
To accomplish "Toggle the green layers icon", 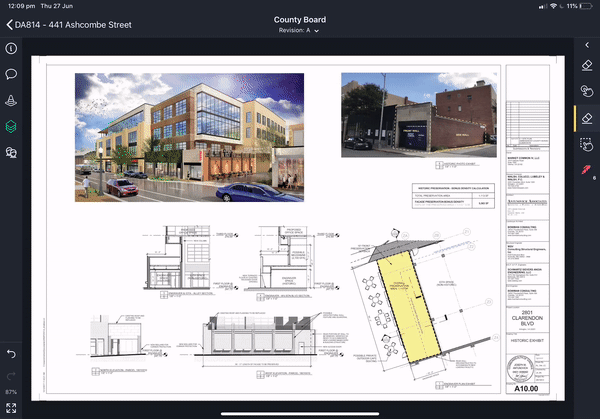I will point(11,126).
